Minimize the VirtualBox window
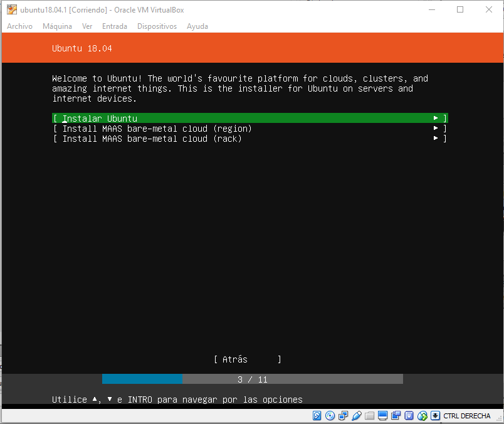The image size is (504, 424). click(x=432, y=9)
